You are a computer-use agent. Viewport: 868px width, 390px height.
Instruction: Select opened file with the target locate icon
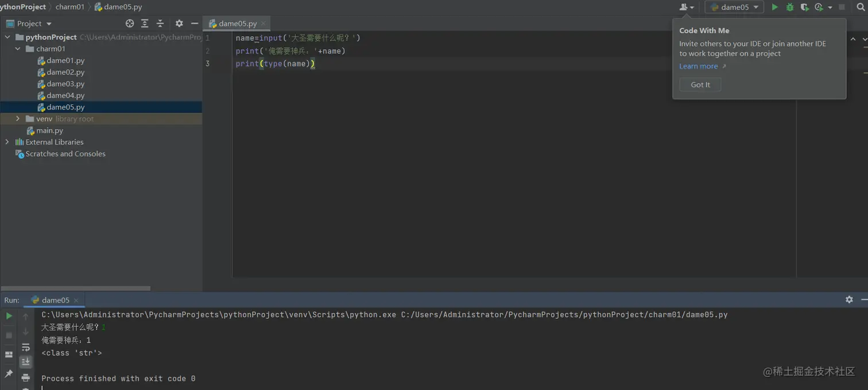(x=130, y=24)
